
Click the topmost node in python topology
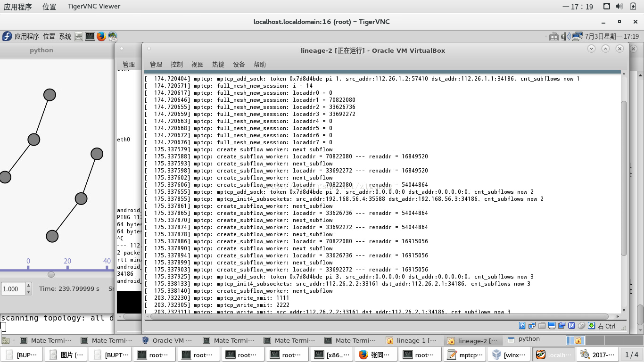pyautogui.click(x=50, y=95)
